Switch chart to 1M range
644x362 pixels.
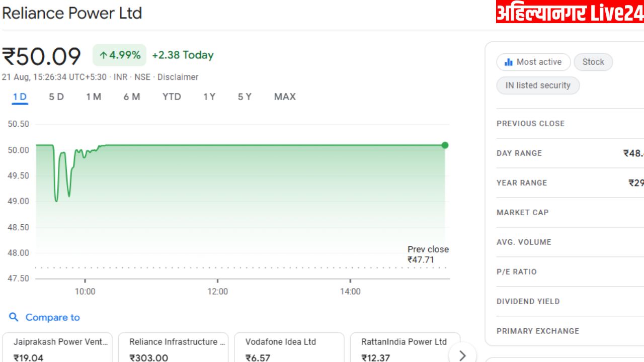[94, 97]
